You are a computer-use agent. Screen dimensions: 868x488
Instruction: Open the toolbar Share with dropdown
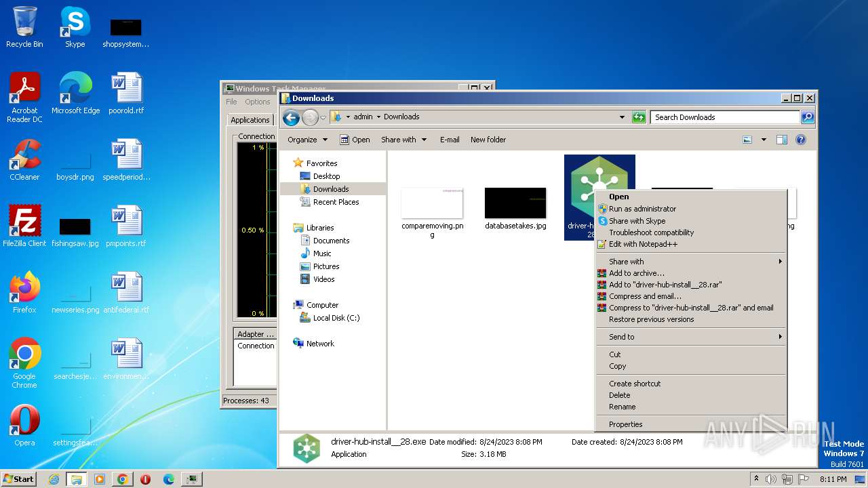[x=404, y=140]
